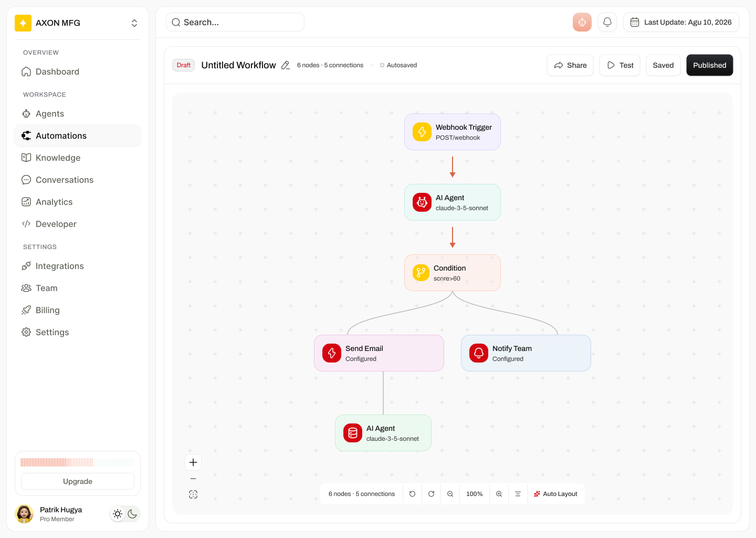
Task: Click the Notify Team bell icon
Action: [x=479, y=353]
